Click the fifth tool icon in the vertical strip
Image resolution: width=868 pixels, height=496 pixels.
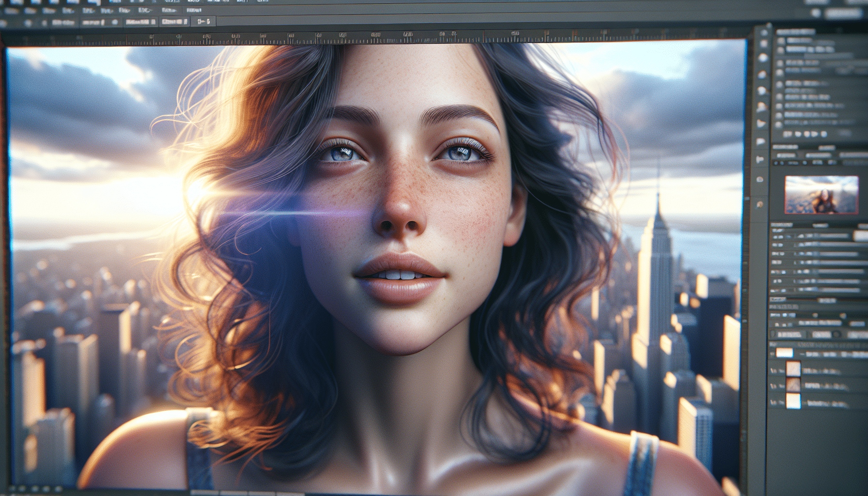(x=762, y=91)
